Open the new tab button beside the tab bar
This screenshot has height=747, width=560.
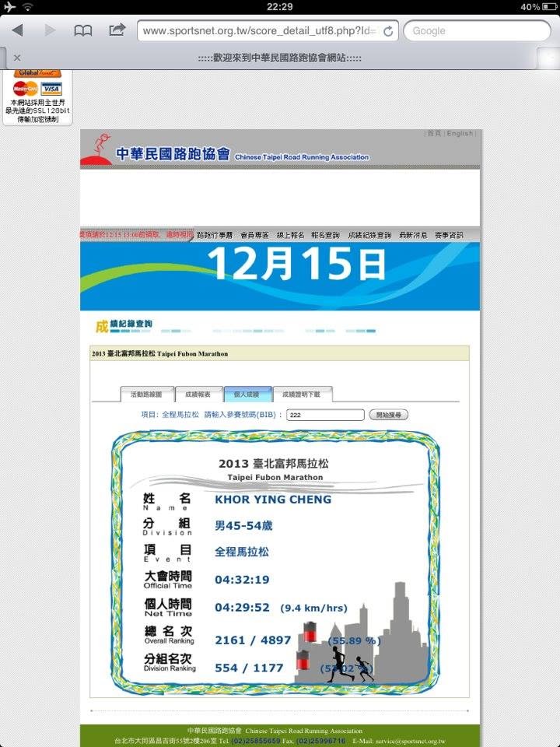click(548, 58)
